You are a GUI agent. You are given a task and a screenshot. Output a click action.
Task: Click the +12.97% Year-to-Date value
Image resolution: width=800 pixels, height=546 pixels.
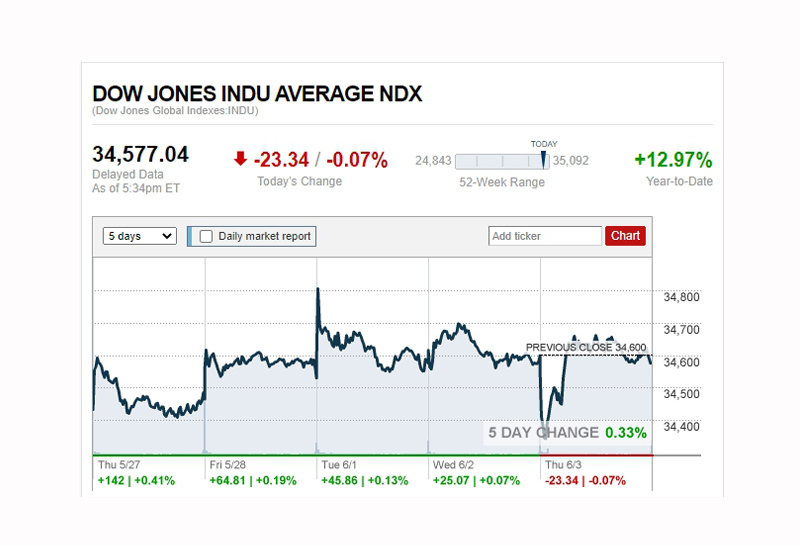tap(673, 160)
